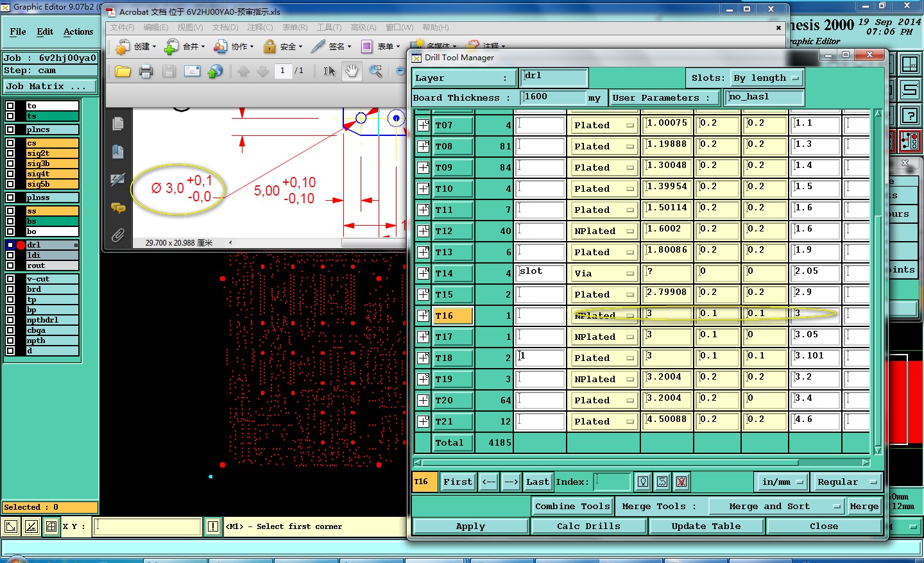Click the Print icon in Acrobat toolbar
Image resolution: width=924 pixels, height=563 pixels.
point(146,71)
